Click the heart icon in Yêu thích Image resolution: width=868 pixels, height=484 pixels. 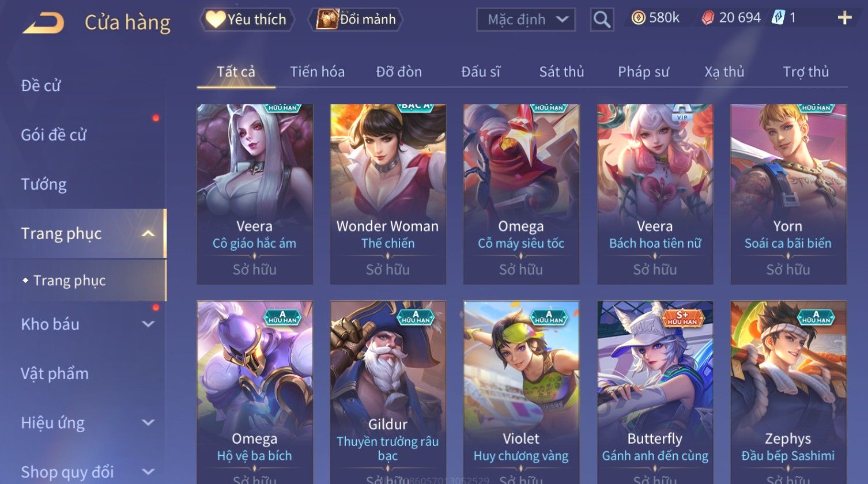[x=215, y=20]
